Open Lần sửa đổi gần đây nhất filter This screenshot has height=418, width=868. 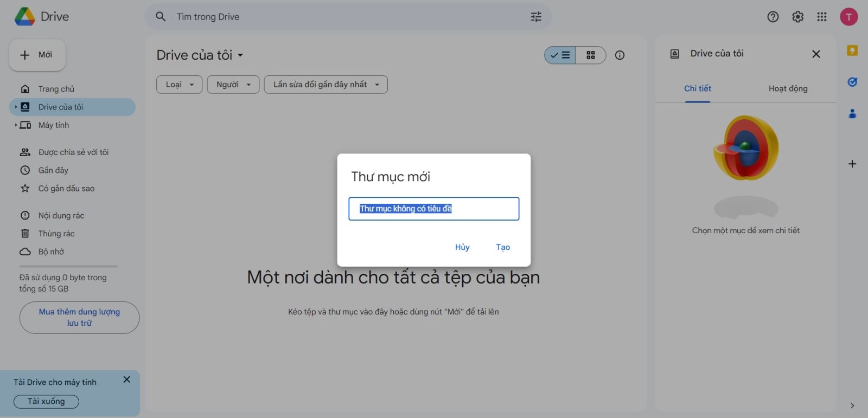click(x=325, y=85)
